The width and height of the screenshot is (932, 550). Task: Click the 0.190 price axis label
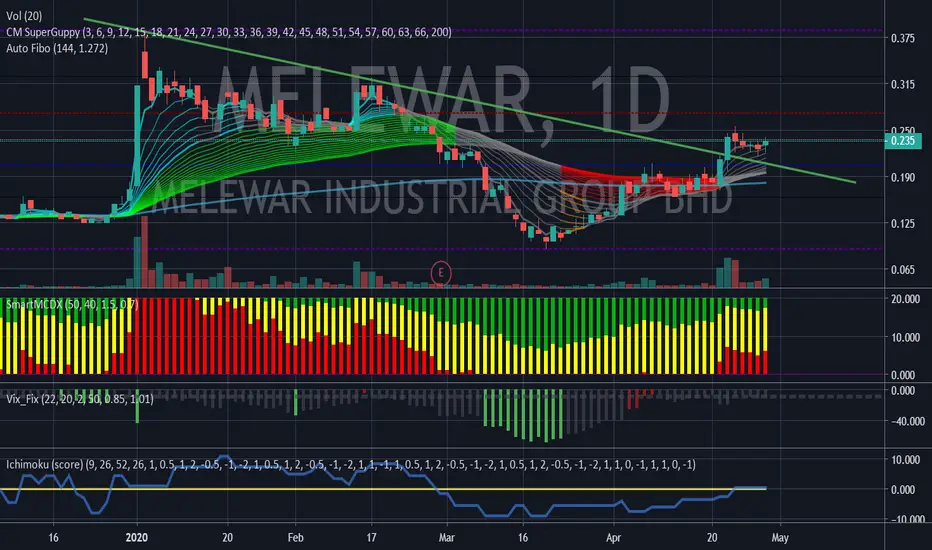pos(903,177)
